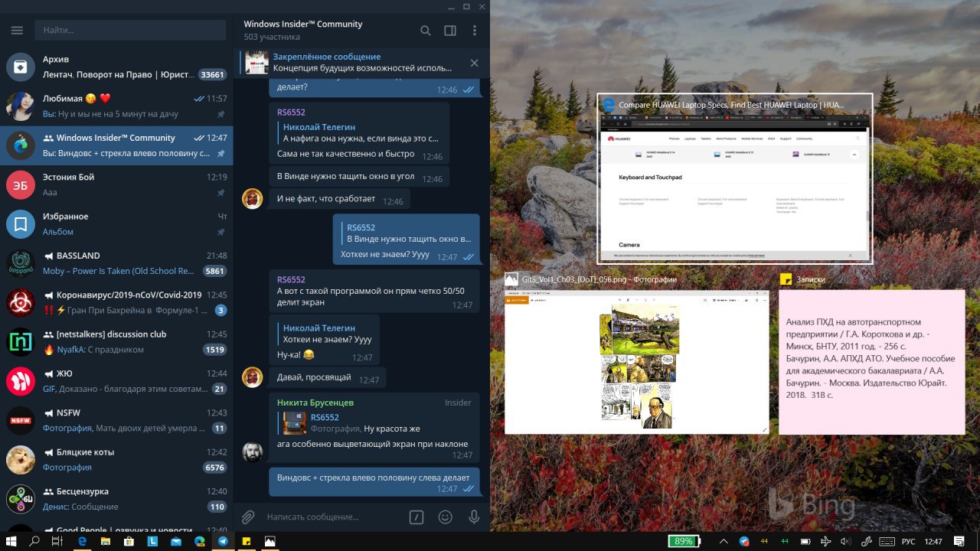Open the Любимая chat
The height and width of the screenshot is (551, 980).
(x=116, y=106)
